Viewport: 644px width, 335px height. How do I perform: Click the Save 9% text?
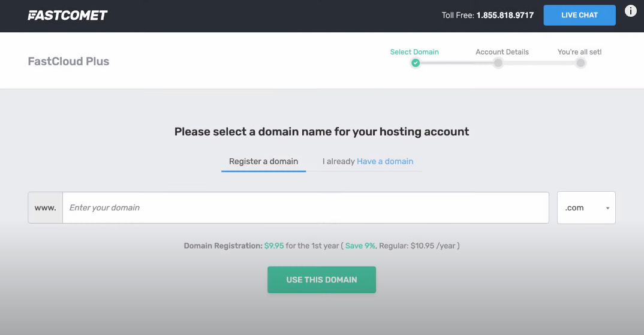coord(360,246)
